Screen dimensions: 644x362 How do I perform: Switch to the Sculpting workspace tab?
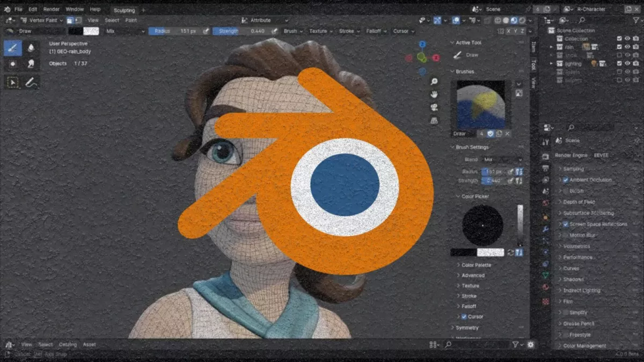124,10
